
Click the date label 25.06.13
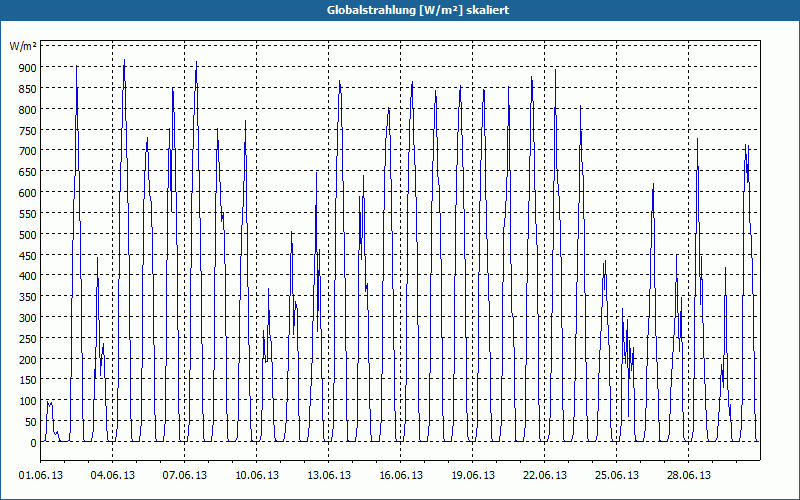coord(616,476)
